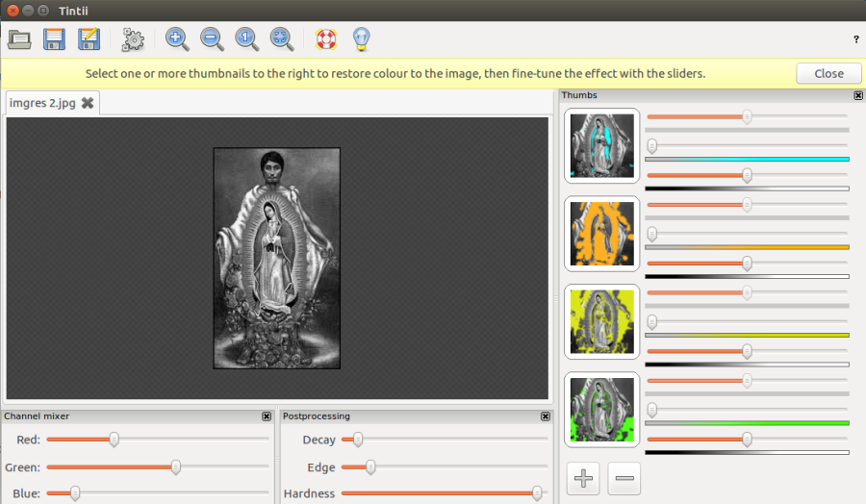Toggle the orange-tinted thumbnail

point(602,234)
